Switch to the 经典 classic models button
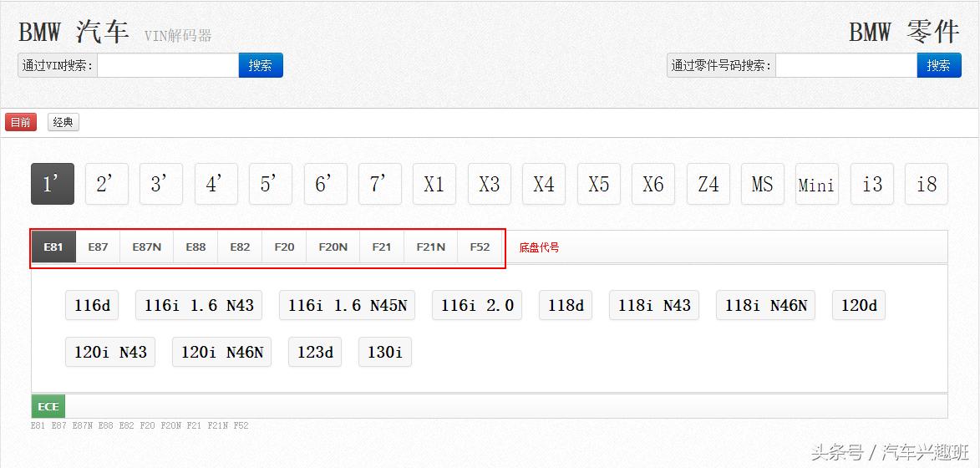Viewport: 980px width, 468px height. 63,123
